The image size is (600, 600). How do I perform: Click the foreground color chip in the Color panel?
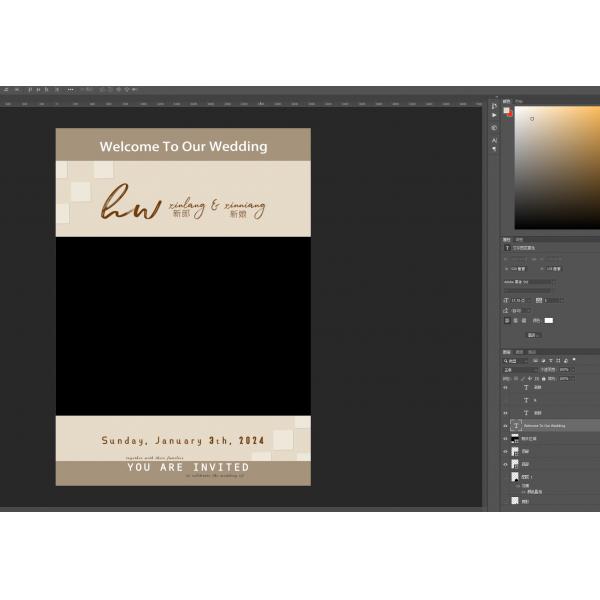click(x=507, y=110)
